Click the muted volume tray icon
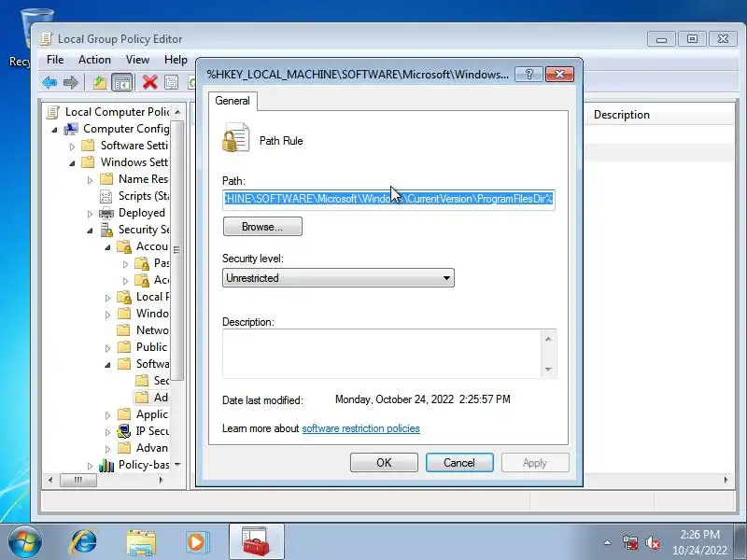The width and height of the screenshot is (747, 560). click(x=652, y=542)
